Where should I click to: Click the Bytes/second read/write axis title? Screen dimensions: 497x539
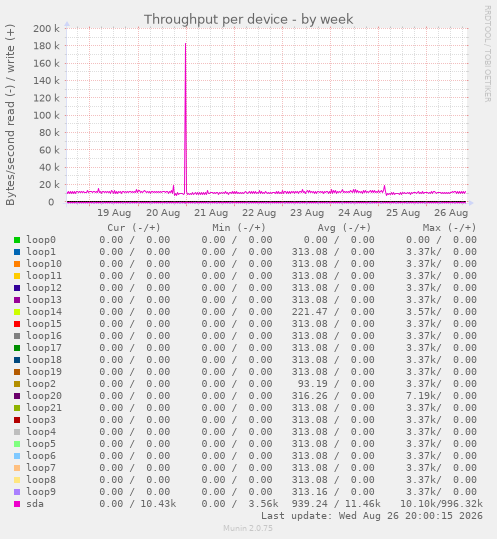click(x=10, y=115)
